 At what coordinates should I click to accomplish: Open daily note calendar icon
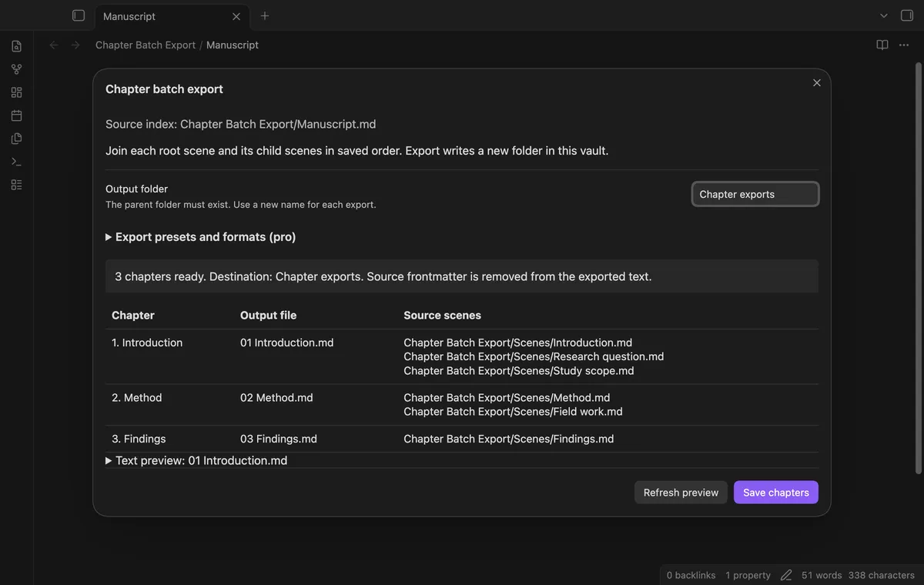(x=16, y=115)
